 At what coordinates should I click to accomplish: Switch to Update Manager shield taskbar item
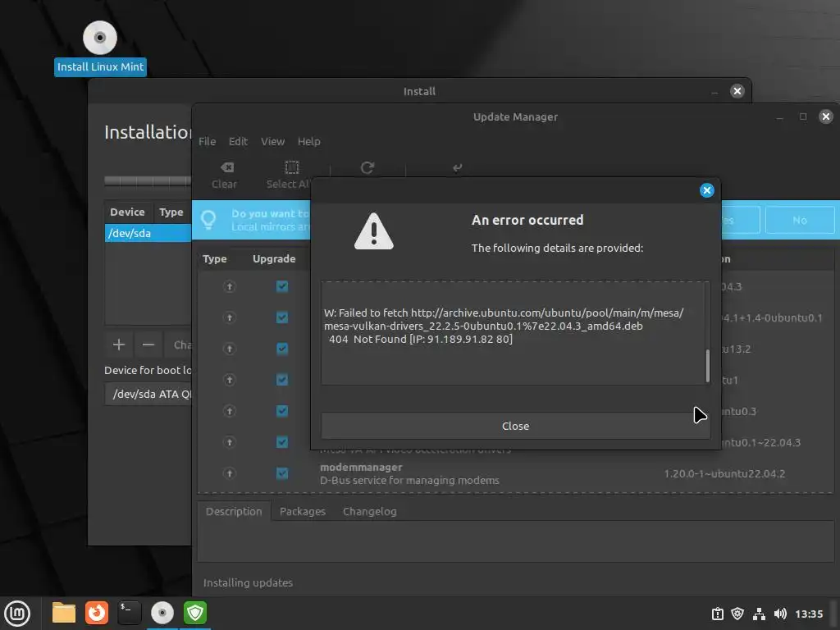pos(195,613)
